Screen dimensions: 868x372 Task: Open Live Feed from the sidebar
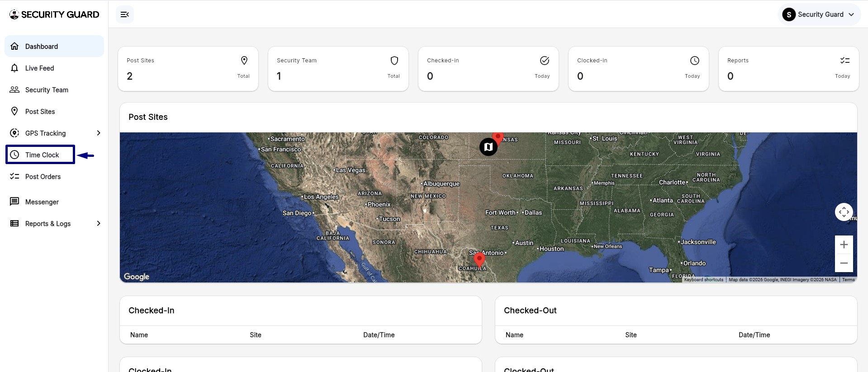[54, 68]
